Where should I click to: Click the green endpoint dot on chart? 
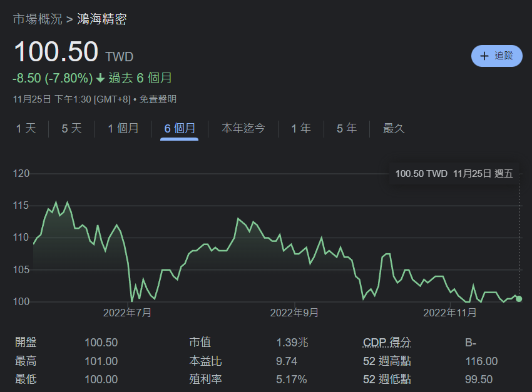click(x=519, y=299)
